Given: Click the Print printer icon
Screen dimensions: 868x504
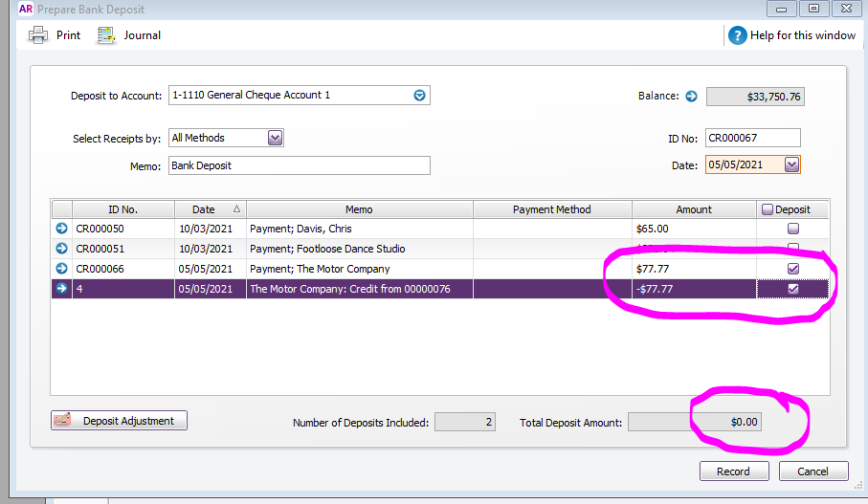Looking at the screenshot, I should (x=38, y=35).
